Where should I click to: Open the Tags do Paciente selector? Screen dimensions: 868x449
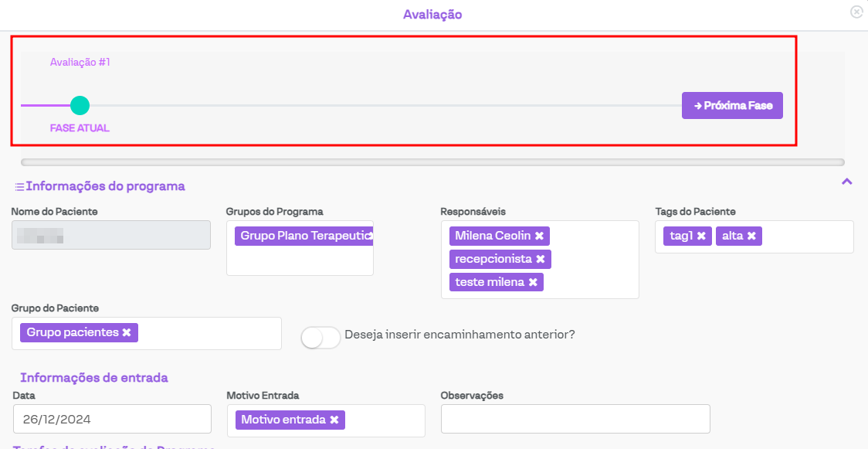pos(807,236)
